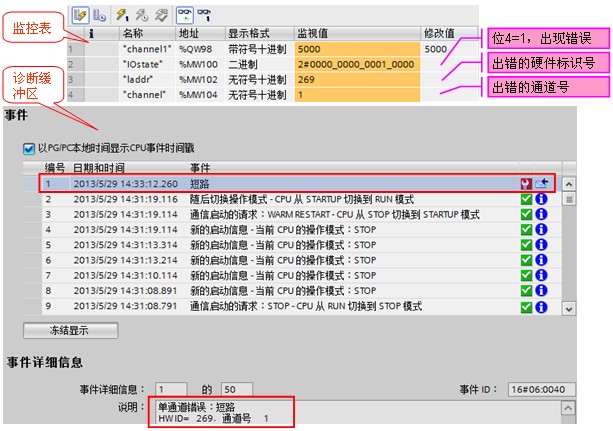Click 日期和时间 column header
613x431 pixels.
[x=99, y=168]
